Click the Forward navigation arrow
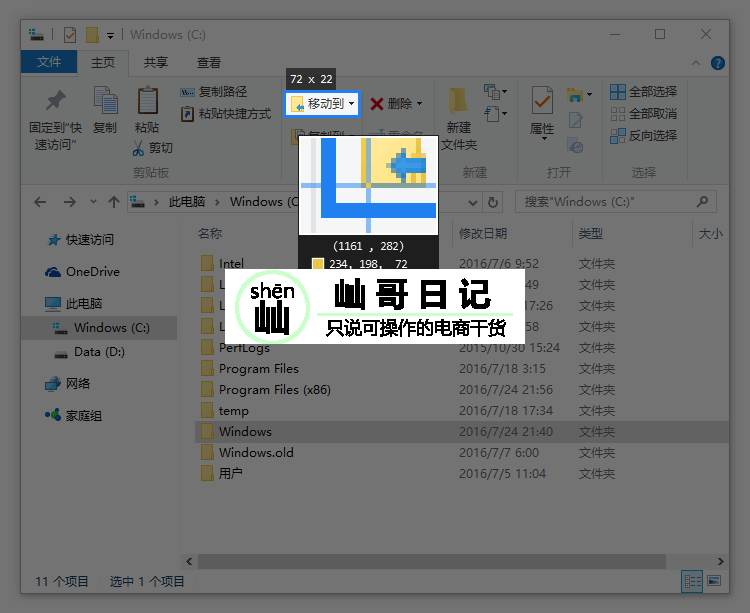 [x=70, y=202]
